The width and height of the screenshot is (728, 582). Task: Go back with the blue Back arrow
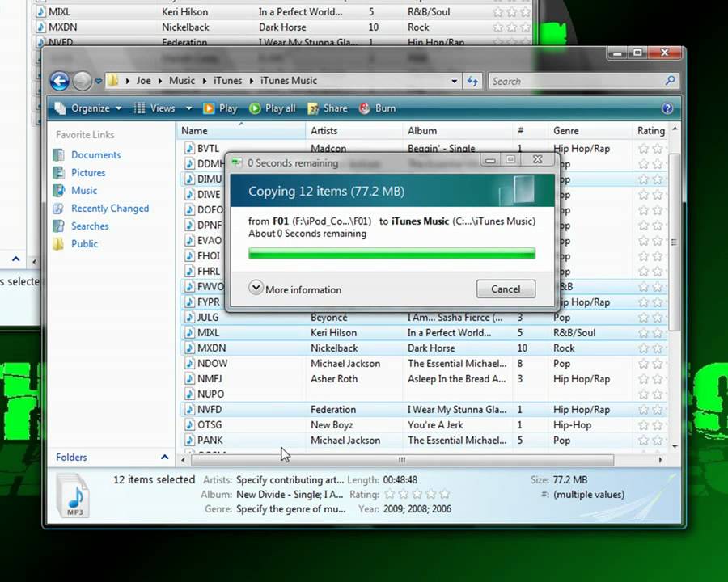[59, 81]
